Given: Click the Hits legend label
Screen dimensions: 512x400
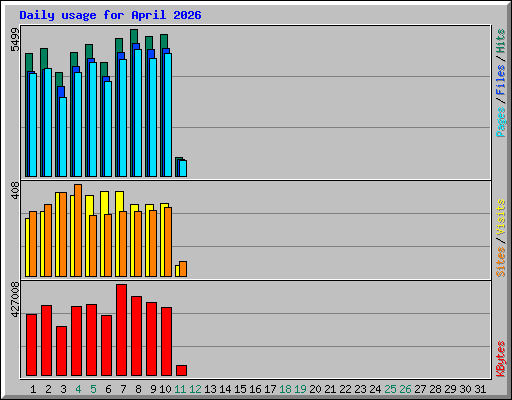Looking at the screenshot, I should (500, 41).
